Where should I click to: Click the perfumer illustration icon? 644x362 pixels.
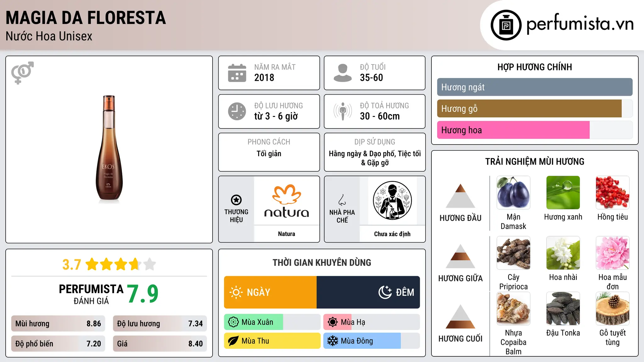(392, 200)
